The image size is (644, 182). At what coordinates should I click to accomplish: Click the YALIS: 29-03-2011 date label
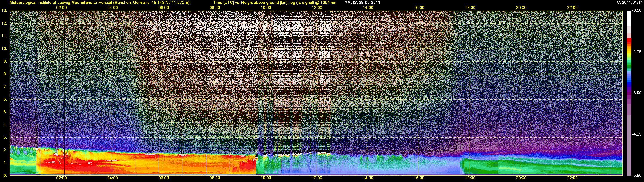[x=362, y=3]
